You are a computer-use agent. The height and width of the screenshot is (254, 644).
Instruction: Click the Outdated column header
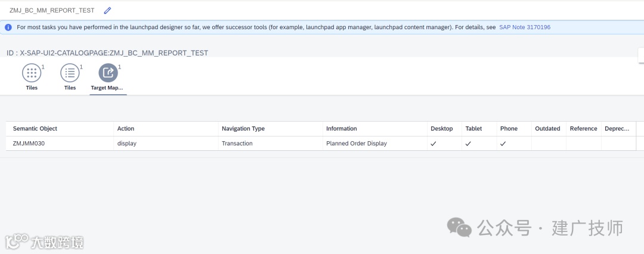click(547, 129)
